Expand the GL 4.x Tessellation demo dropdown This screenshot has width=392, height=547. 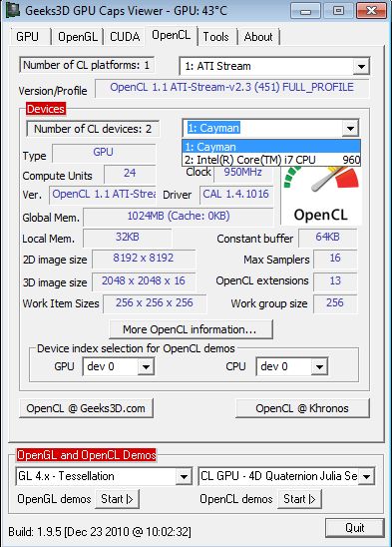tap(184, 476)
